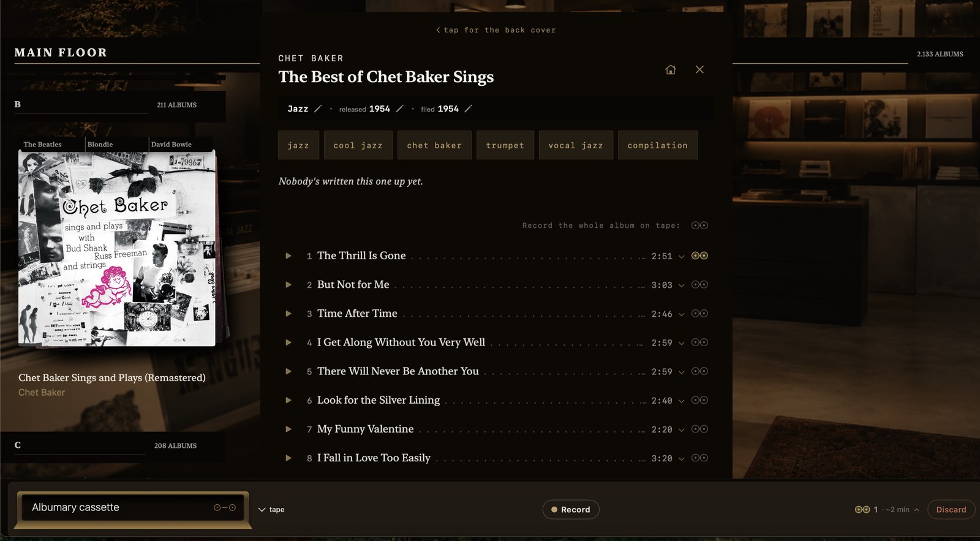Expand details for I Fall in Love Too Easily
Image resolution: width=980 pixels, height=541 pixels.
tap(681, 459)
